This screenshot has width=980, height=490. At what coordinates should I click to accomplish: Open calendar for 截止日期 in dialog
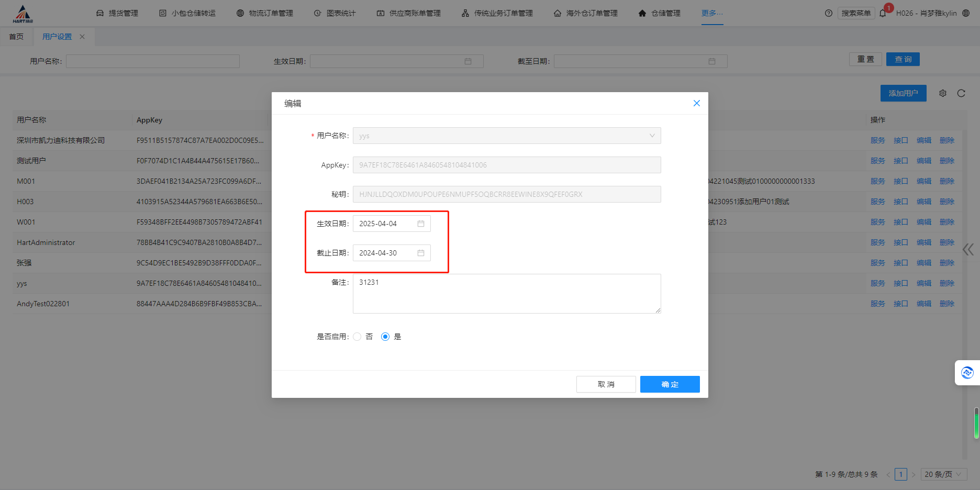pyautogui.click(x=421, y=253)
